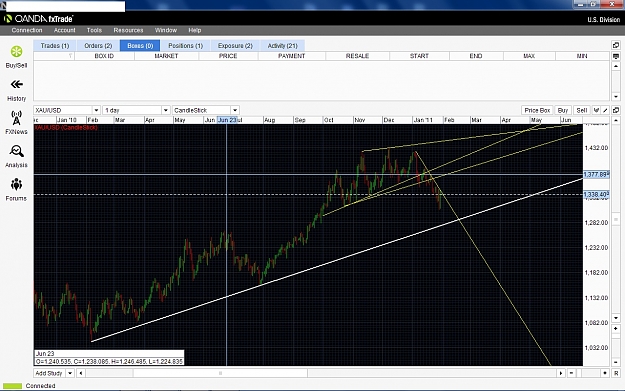Sort by MARKET column header
The height and width of the screenshot is (391, 625).
tap(166, 56)
